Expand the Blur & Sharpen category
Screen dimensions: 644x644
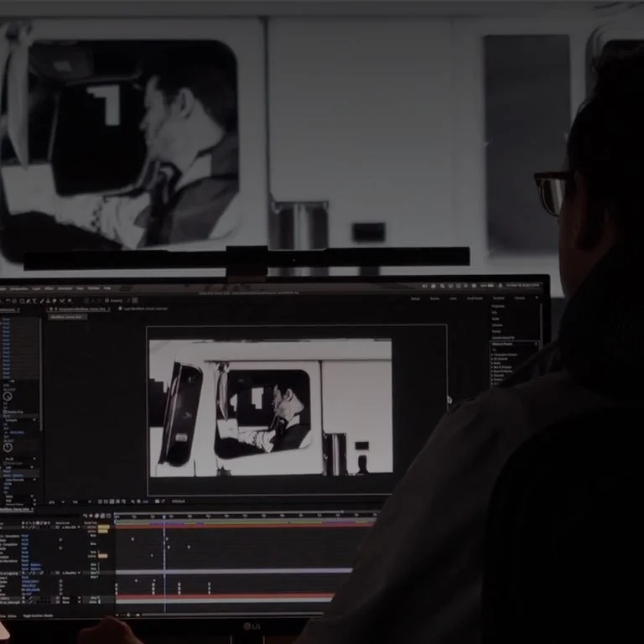pyautogui.click(x=491, y=367)
